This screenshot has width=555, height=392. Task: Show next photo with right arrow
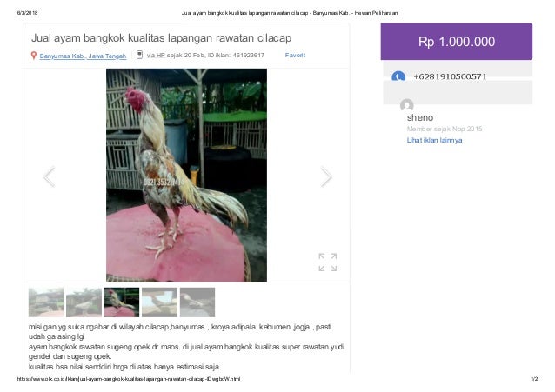point(326,176)
